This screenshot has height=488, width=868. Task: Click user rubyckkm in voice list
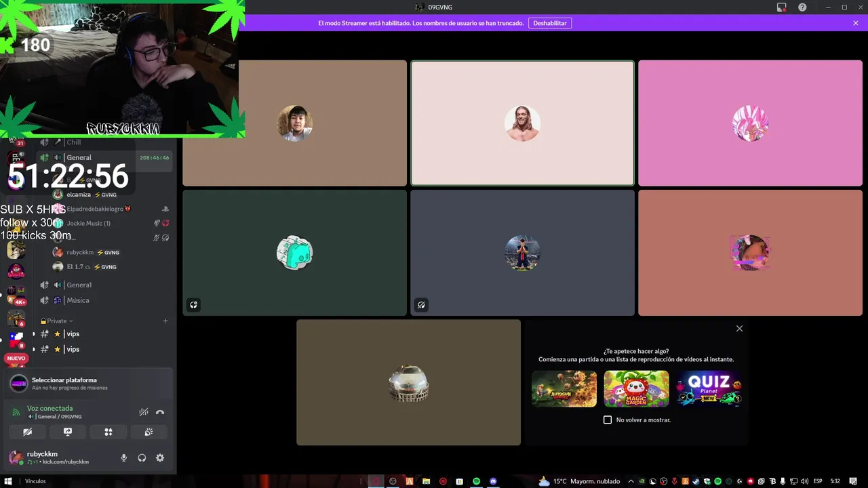(x=112, y=252)
